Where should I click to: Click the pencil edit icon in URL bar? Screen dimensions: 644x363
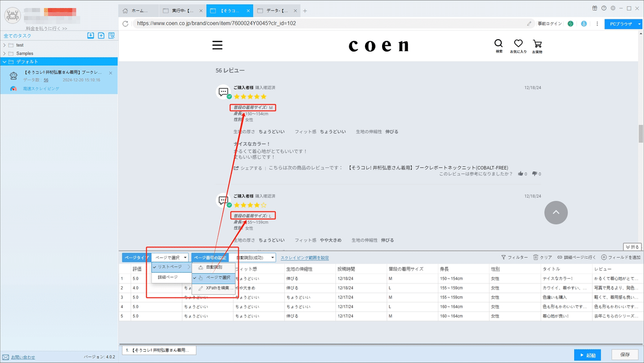529,24
